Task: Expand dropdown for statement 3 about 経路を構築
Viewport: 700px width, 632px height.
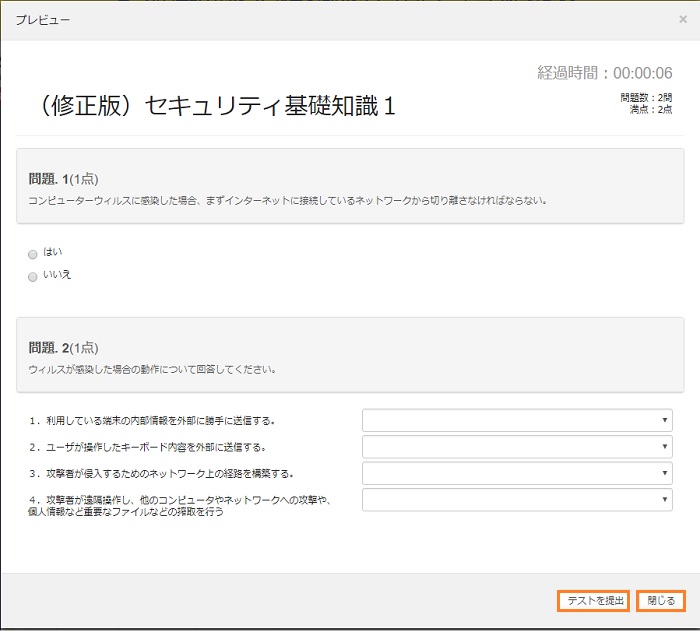Action: 517,473
